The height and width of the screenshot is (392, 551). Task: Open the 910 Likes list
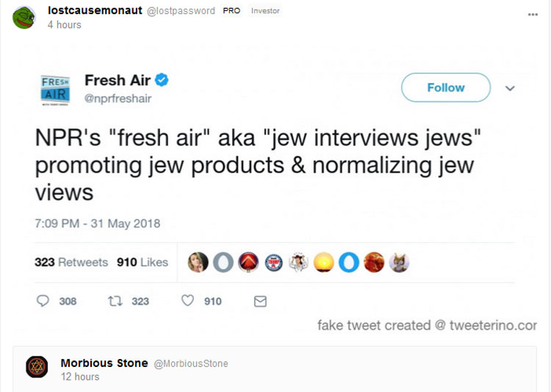pos(143,262)
